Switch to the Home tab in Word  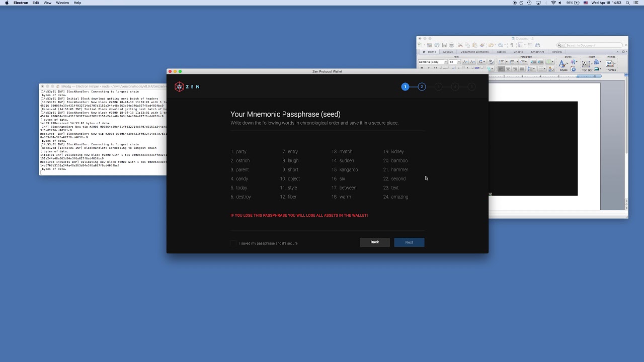[x=430, y=52]
